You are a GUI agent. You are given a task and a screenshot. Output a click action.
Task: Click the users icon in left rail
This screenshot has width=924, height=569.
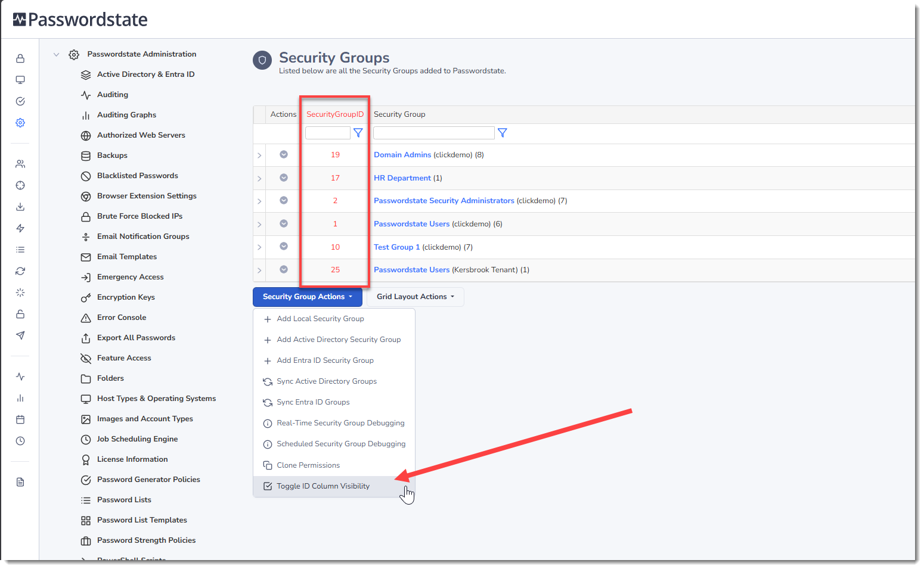(x=20, y=164)
